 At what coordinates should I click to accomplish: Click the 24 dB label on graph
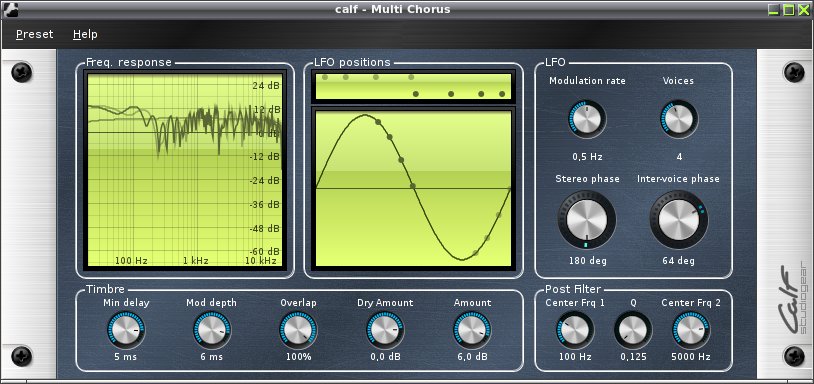click(266, 86)
